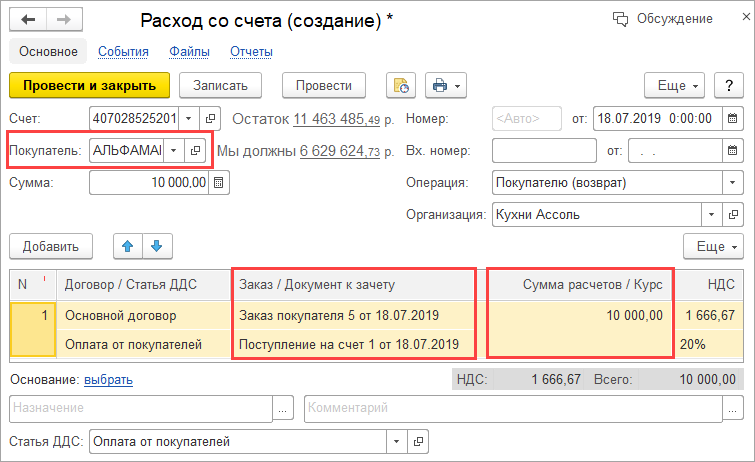This screenshot has width=755, height=462.
Task: Click the Договор / Статья ДДС column header
Action: pyautogui.click(x=143, y=285)
